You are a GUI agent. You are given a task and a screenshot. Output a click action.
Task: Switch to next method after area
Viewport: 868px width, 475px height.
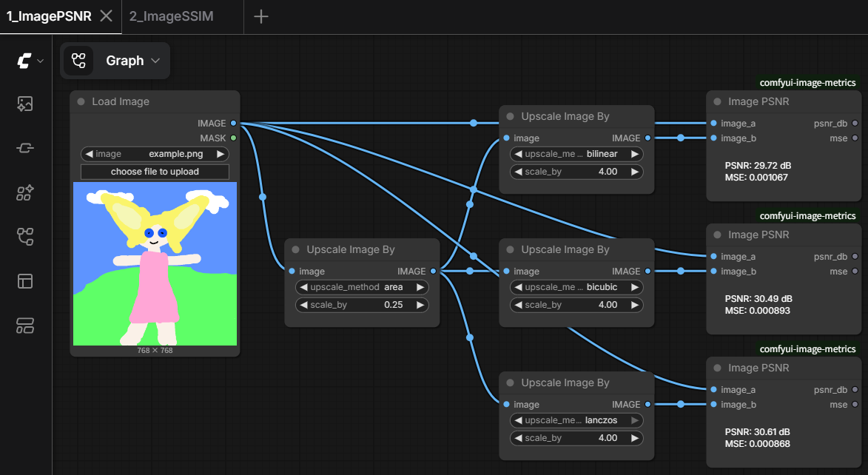(420, 287)
